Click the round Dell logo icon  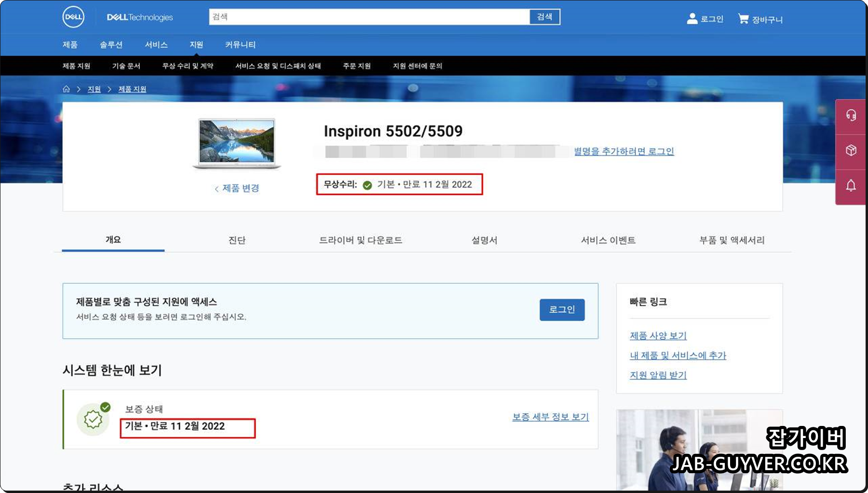point(73,17)
